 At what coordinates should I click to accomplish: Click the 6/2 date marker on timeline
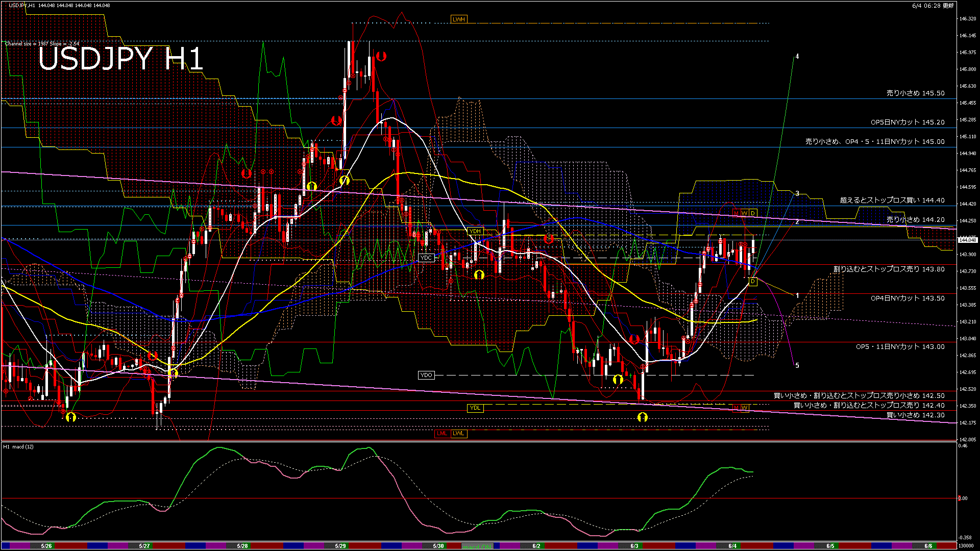click(x=536, y=546)
